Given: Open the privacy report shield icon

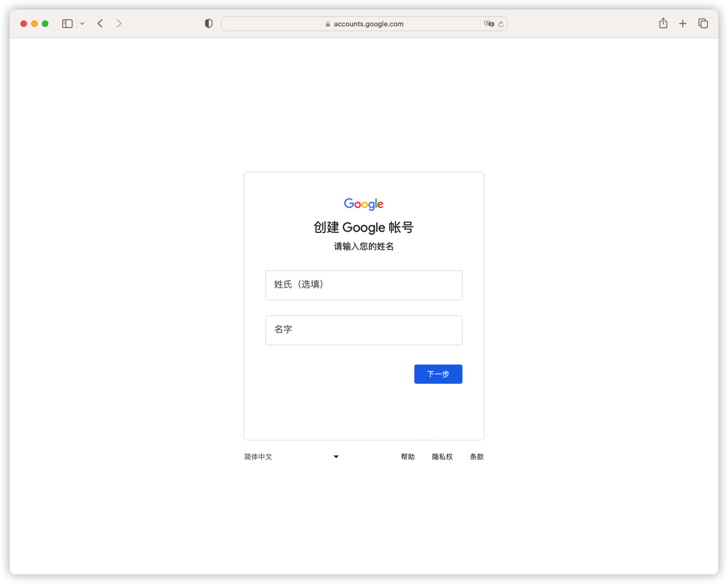Looking at the screenshot, I should coord(209,24).
